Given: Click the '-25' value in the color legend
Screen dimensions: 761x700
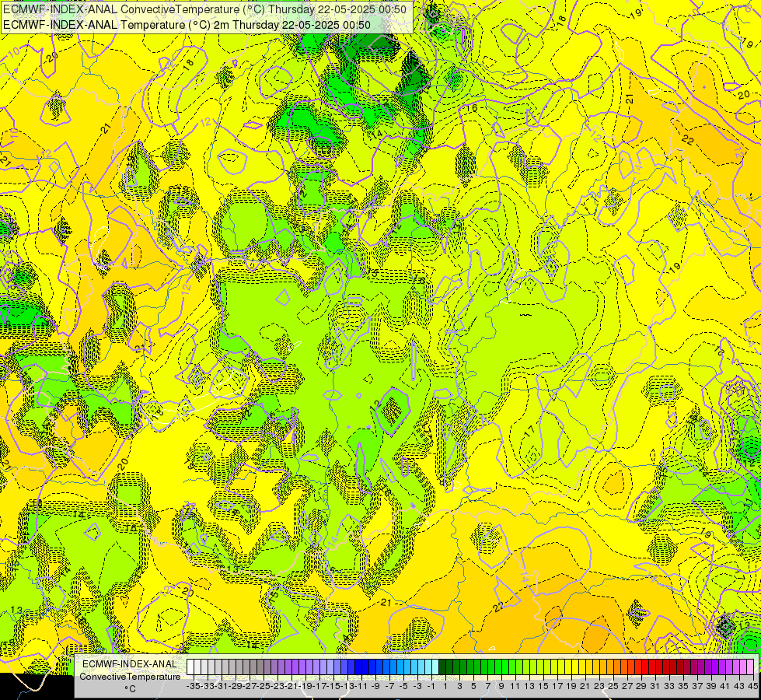Looking at the screenshot, I should click(x=264, y=687).
